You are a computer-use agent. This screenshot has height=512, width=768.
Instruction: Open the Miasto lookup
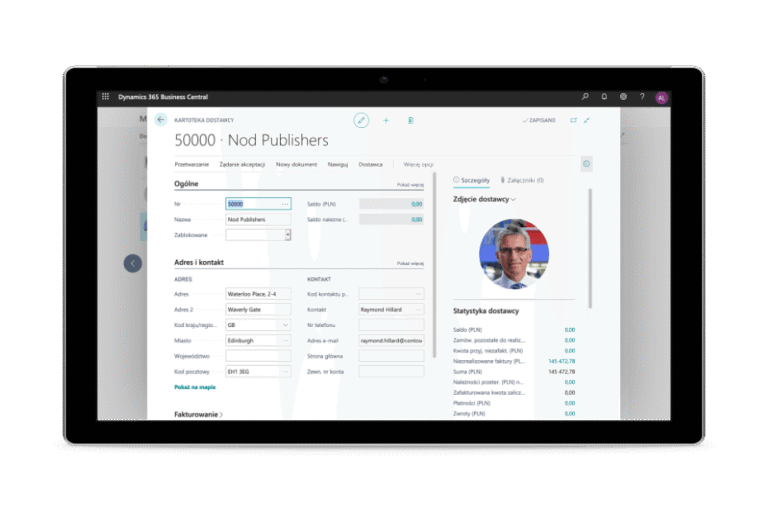286,341
